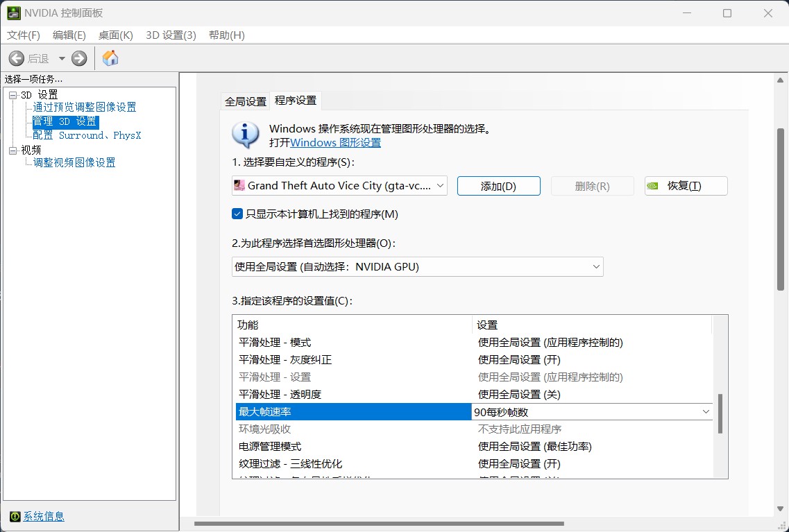Open the 桌面(K) menu
The image size is (789, 532).
[x=116, y=35]
